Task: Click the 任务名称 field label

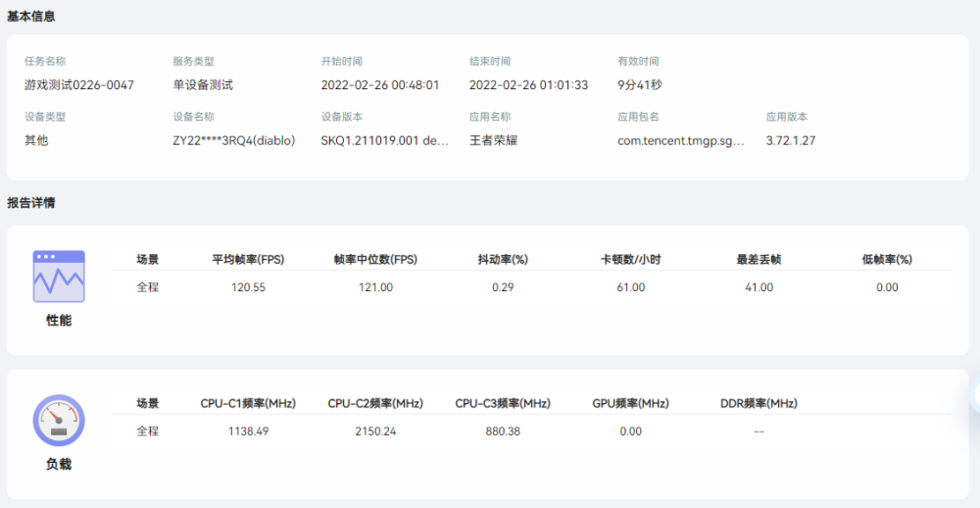Action: point(45,62)
